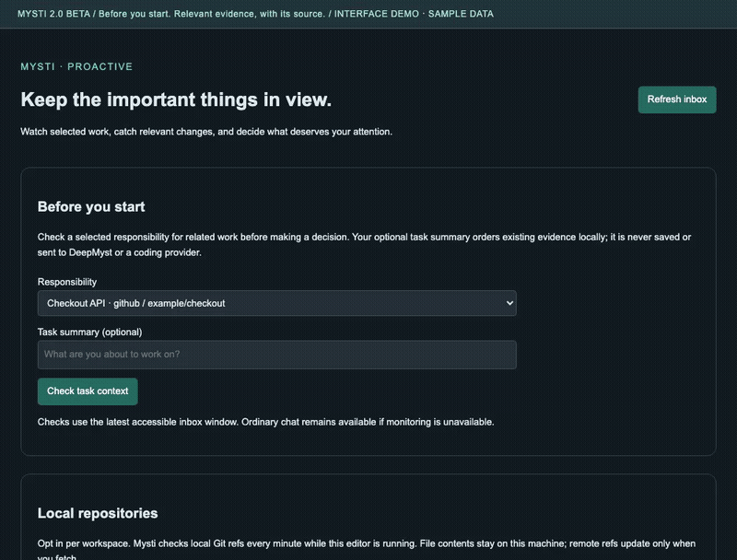The height and width of the screenshot is (560, 737).
Task: Click the Check task context button
Action: tap(88, 391)
